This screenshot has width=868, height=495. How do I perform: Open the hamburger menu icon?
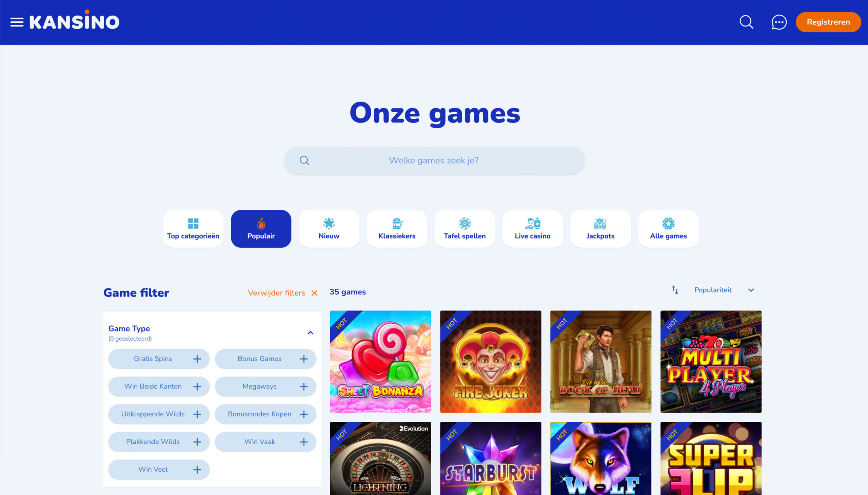tap(17, 22)
